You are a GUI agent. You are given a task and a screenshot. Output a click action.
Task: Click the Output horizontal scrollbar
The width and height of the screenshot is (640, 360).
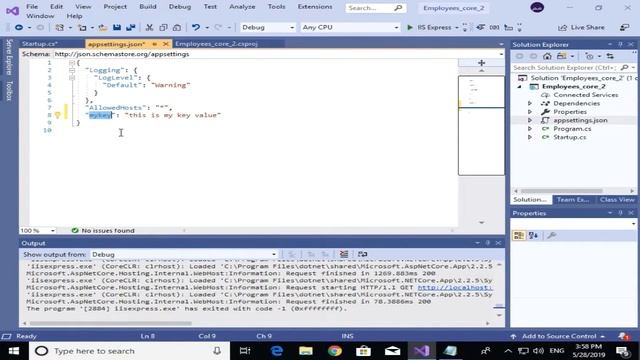click(x=110, y=323)
